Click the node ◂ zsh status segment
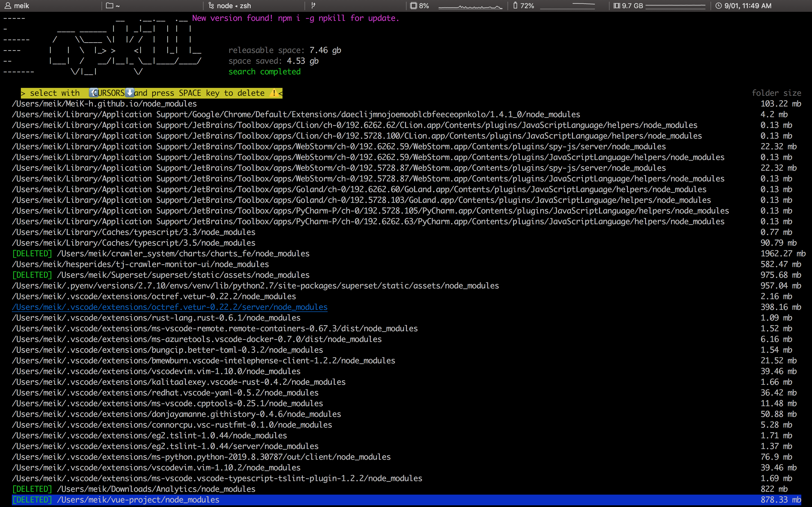The height and width of the screenshot is (507, 812). [233, 6]
